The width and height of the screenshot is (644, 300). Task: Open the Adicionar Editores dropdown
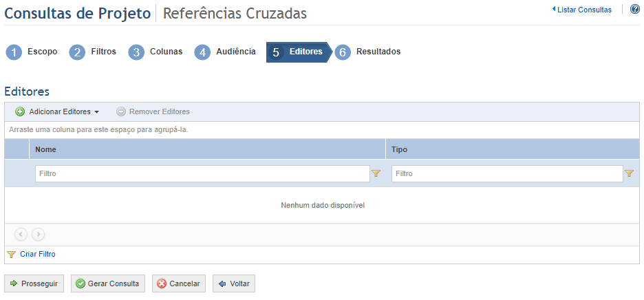(x=58, y=111)
